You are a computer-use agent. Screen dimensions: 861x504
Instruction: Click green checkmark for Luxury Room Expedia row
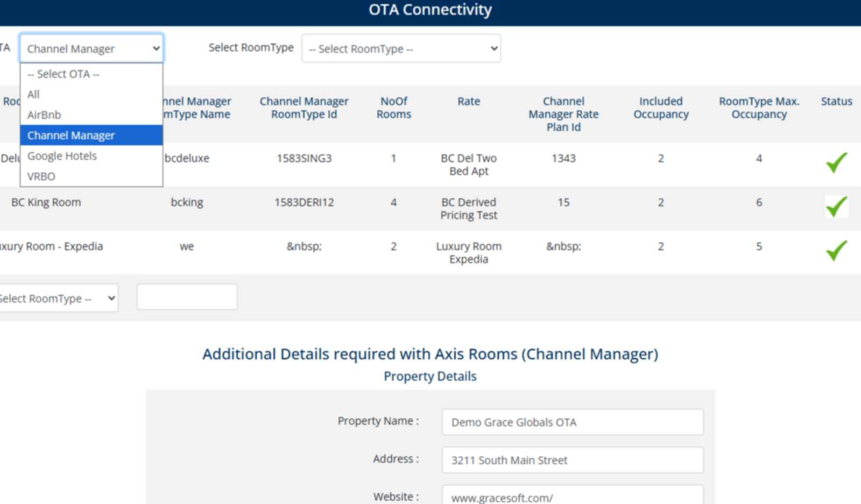(x=836, y=251)
